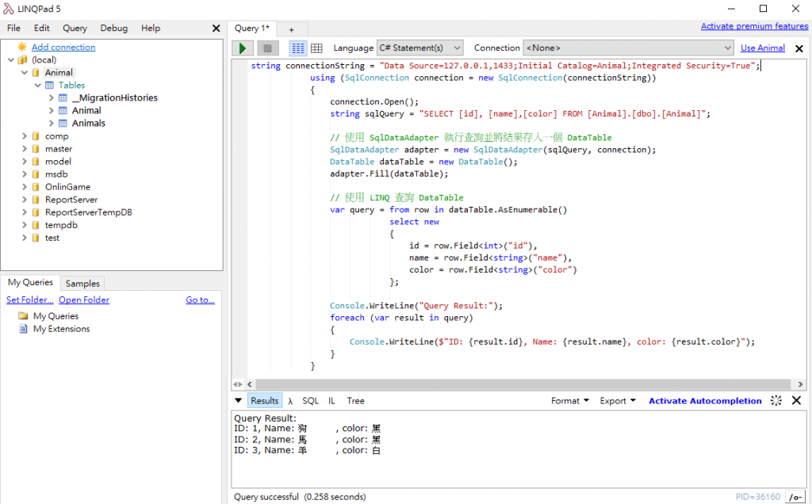Image resolution: width=812 pixels, height=504 pixels.
Task: Open the Debug menu
Action: 113,28
